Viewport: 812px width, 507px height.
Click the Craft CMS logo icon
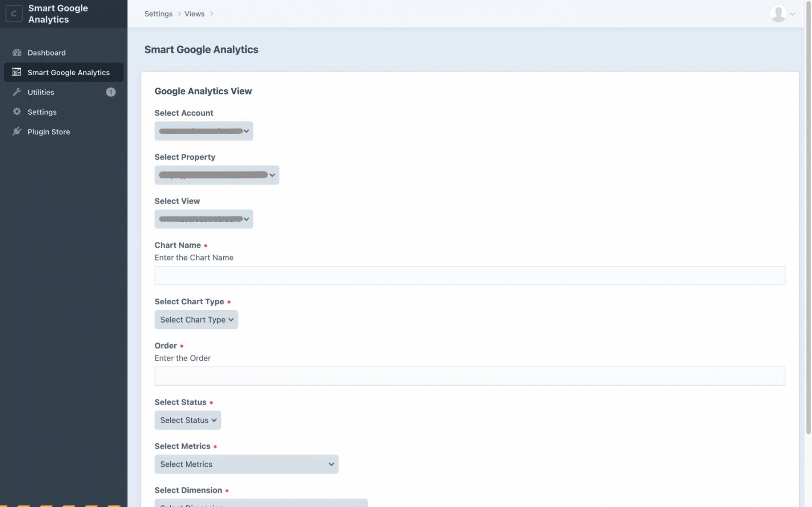14,14
